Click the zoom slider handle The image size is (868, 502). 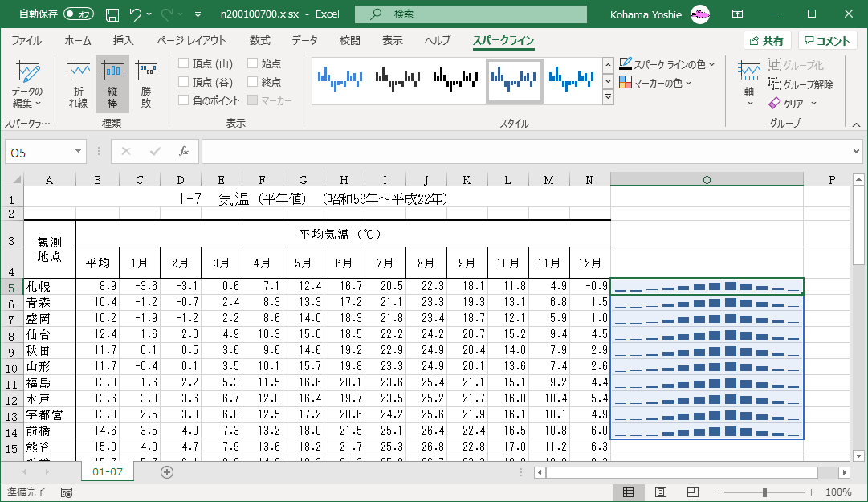point(764,492)
